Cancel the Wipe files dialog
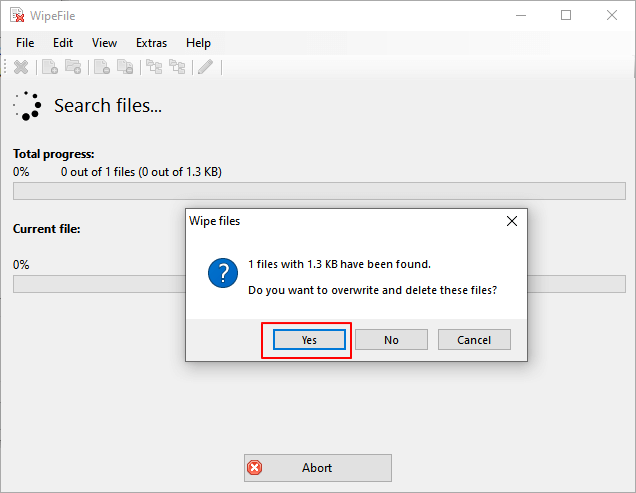 [x=474, y=340]
